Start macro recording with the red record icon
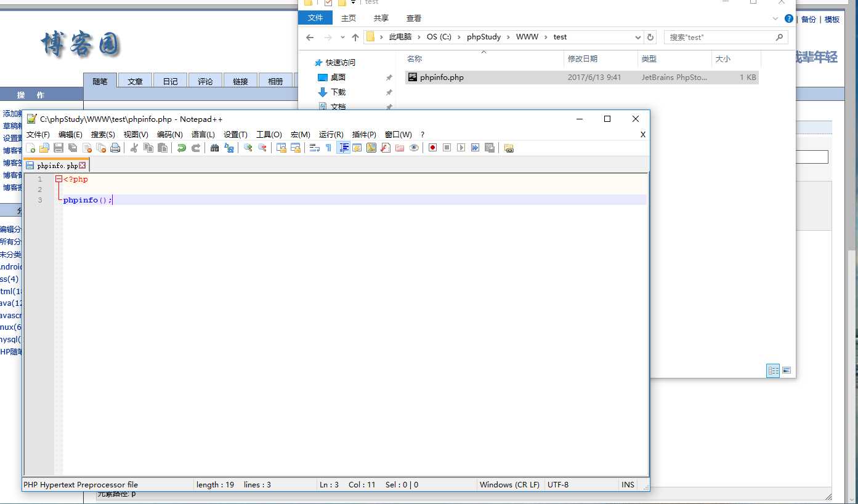Screen dimensions: 858x504 (432, 148)
